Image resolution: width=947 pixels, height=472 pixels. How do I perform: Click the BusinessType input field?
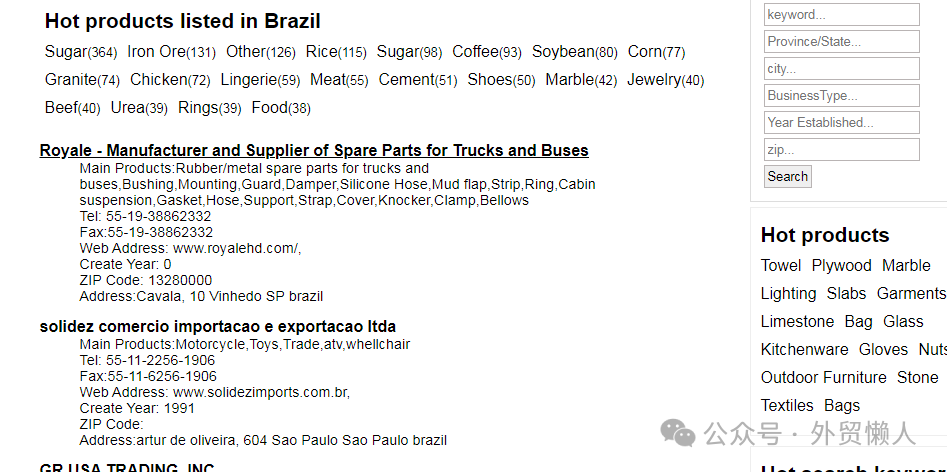coord(841,96)
